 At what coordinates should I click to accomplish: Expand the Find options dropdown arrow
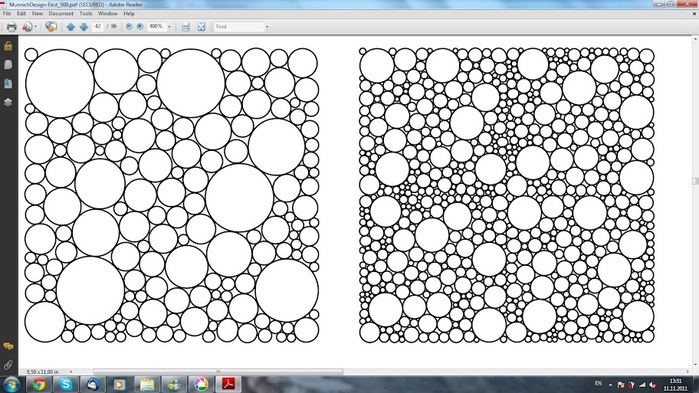tap(267, 27)
